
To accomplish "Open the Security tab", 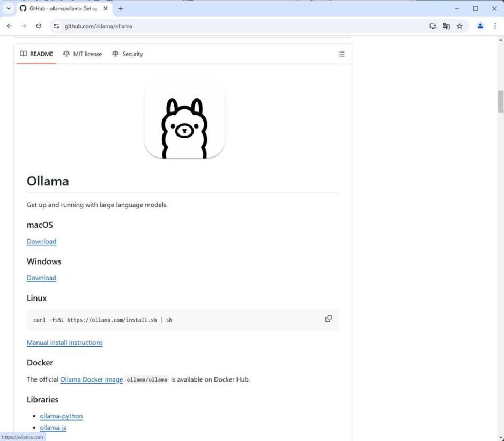I will (128, 54).
